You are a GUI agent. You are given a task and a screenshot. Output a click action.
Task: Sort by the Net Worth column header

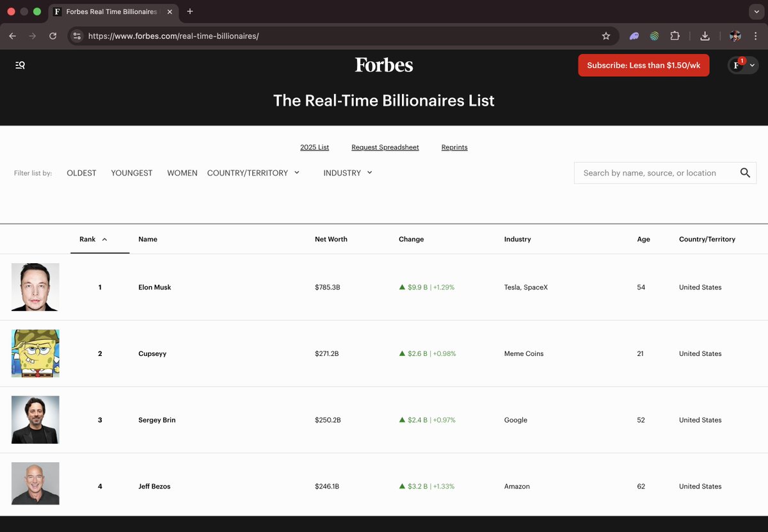331,239
